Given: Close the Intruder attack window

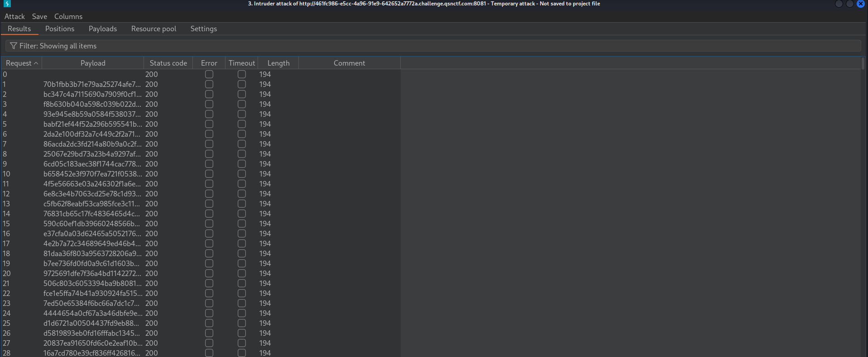Looking at the screenshot, I should pos(861,4).
